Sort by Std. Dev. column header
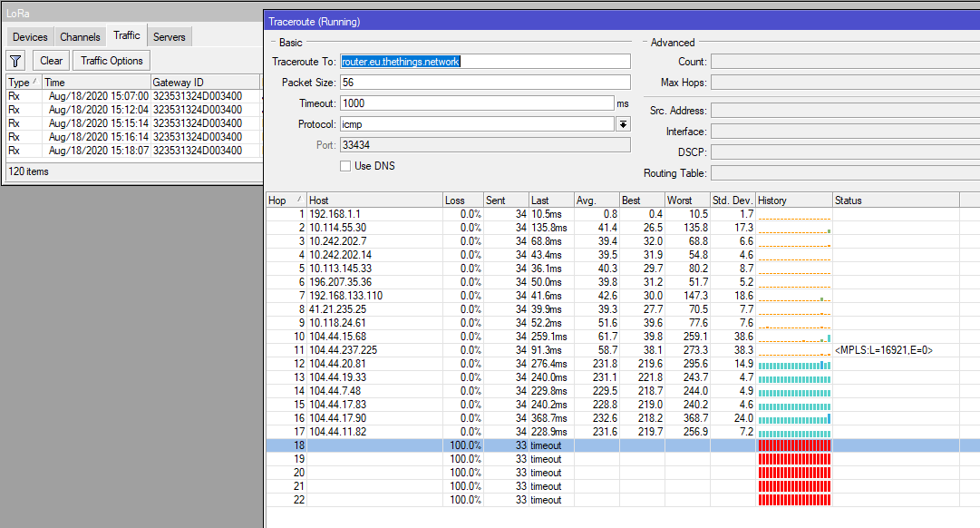The width and height of the screenshot is (980, 528). coord(733,200)
